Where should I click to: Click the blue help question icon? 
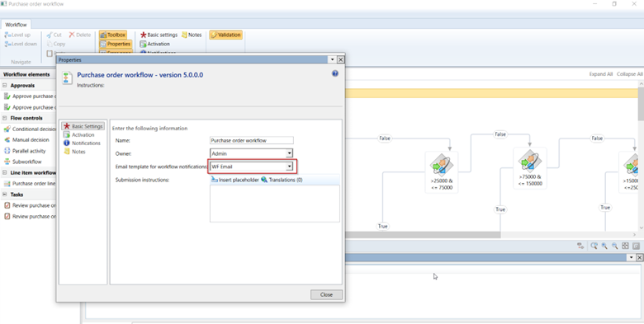click(x=335, y=73)
